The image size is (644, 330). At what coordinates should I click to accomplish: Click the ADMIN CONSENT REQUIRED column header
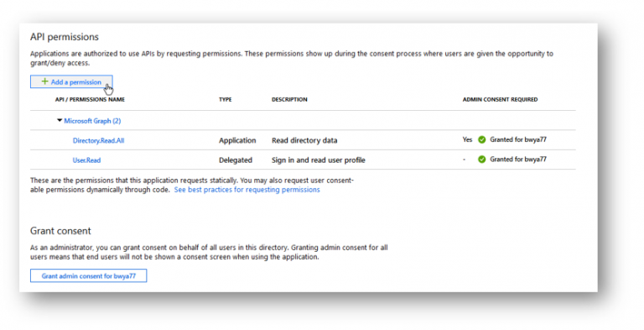[x=500, y=100]
